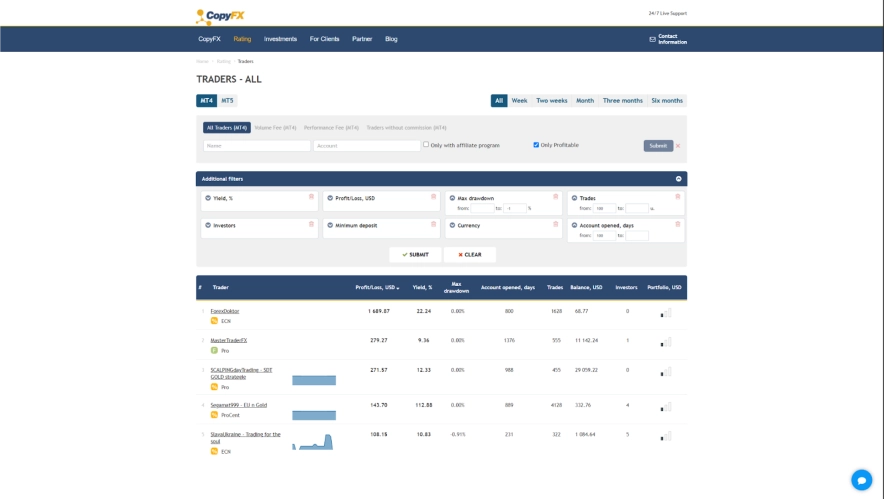Open the MasterTraderFX trader link
Screen dimensions: 884x499
click(228, 340)
